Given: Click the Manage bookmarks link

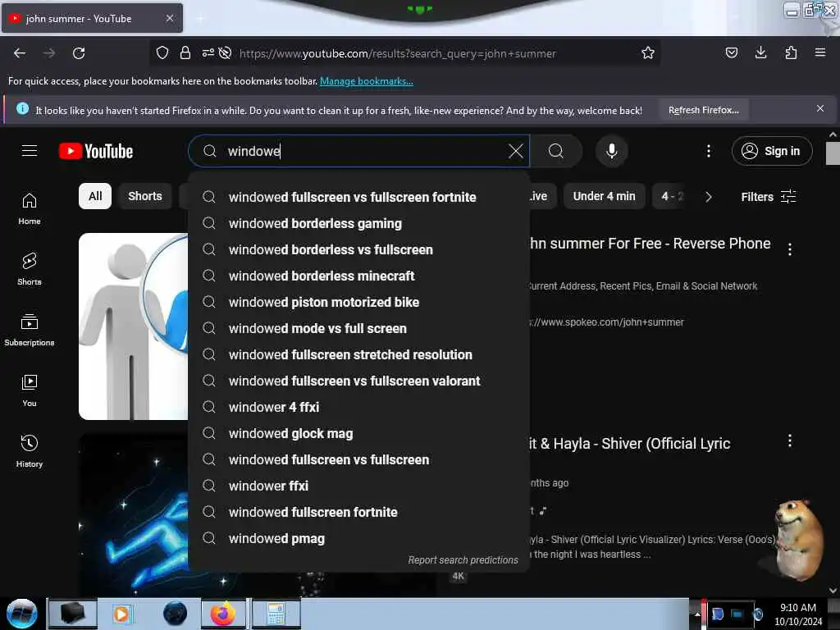Looking at the screenshot, I should (x=367, y=81).
